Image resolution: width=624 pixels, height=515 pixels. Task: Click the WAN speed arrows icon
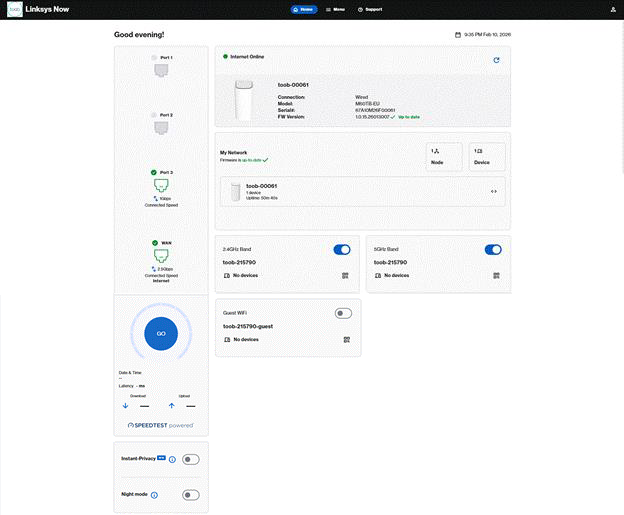click(x=154, y=269)
